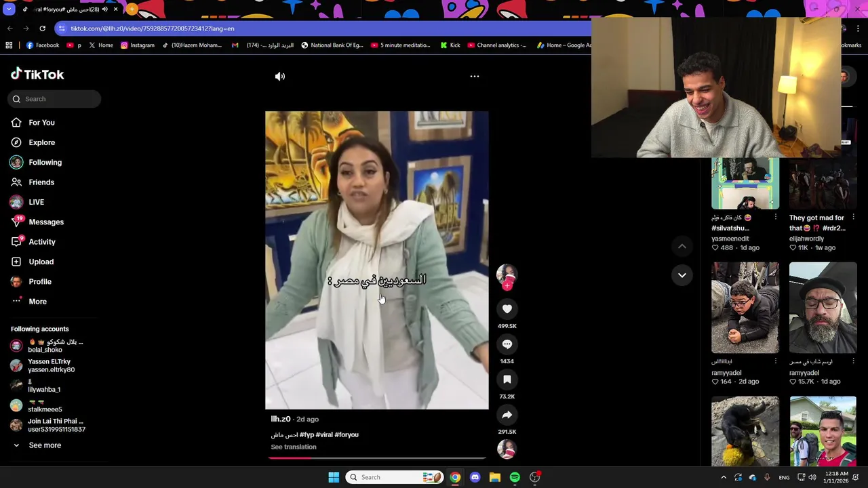Open ramyyadel 15.7K likes video thumbnail
The image size is (868, 488).
[823, 308]
